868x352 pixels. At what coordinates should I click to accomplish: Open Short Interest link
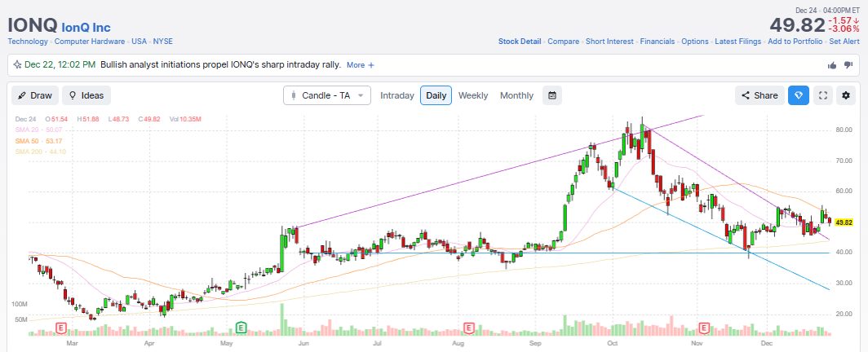pos(609,42)
